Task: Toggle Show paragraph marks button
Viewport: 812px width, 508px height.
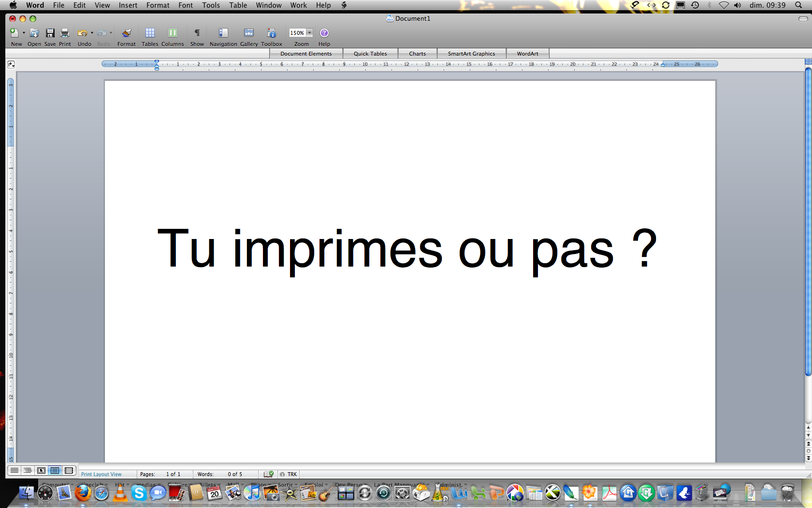Action: coord(197,33)
